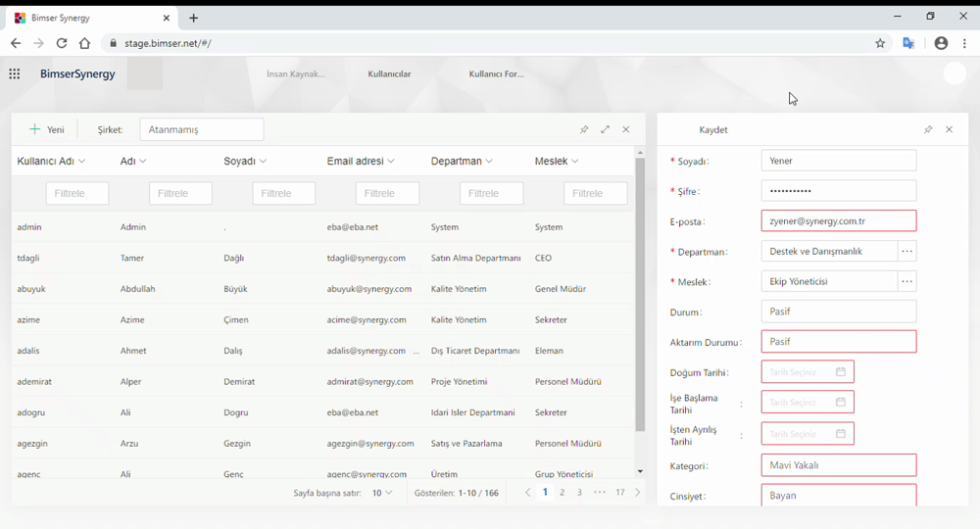
Task: Open Departman selection ellipsis button
Action: tap(907, 252)
